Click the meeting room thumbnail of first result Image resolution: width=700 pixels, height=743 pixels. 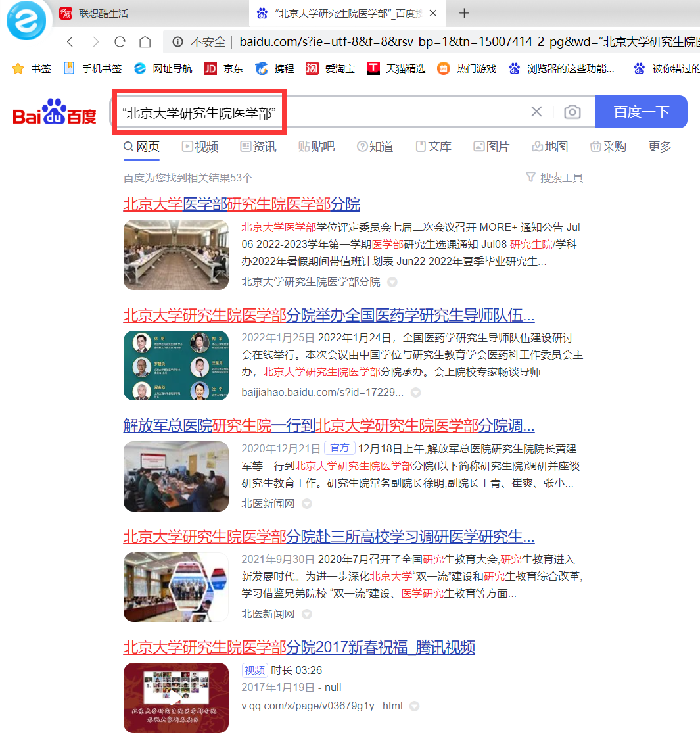pyautogui.click(x=176, y=255)
